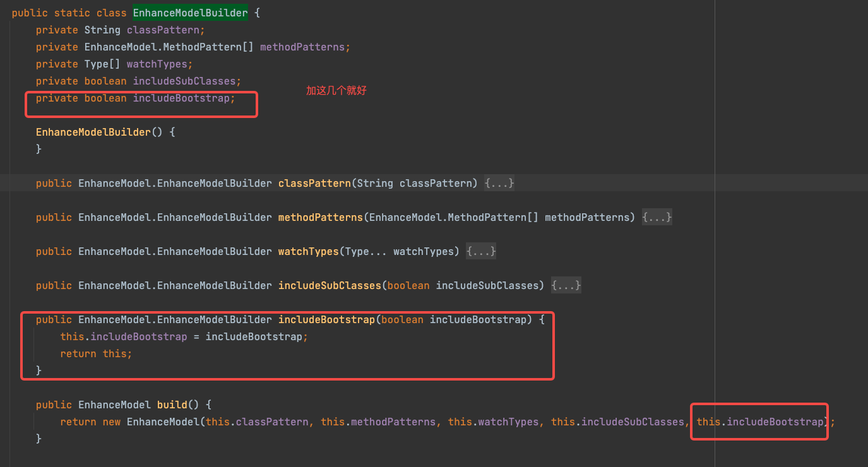Click the includeBootstrap method name
Screen dimensions: 868x467
pyautogui.click(x=326, y=320)
